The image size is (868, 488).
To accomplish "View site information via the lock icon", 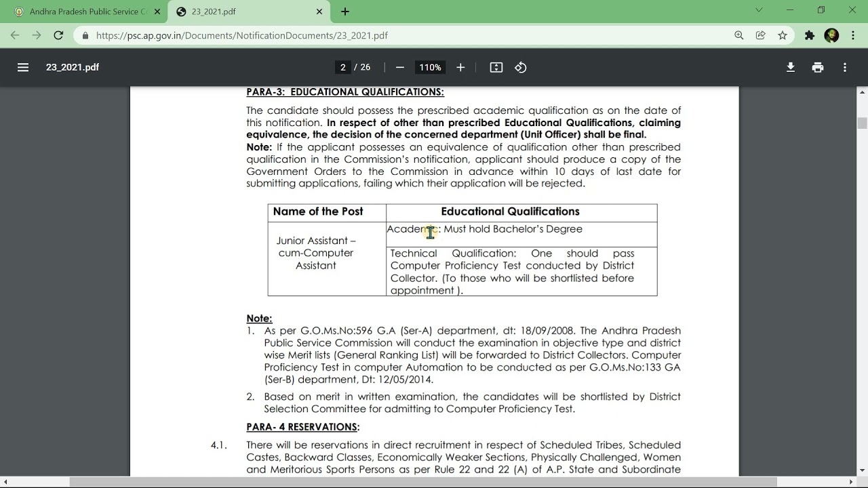I will [85, 36].
